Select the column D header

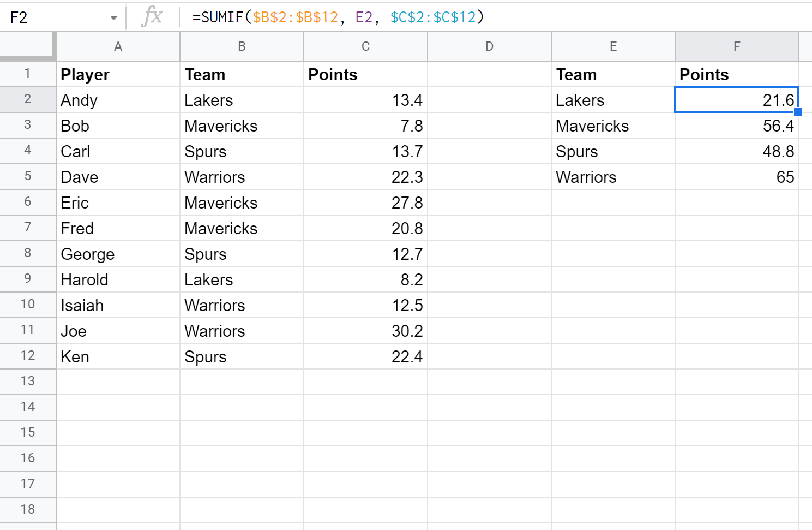489,46
